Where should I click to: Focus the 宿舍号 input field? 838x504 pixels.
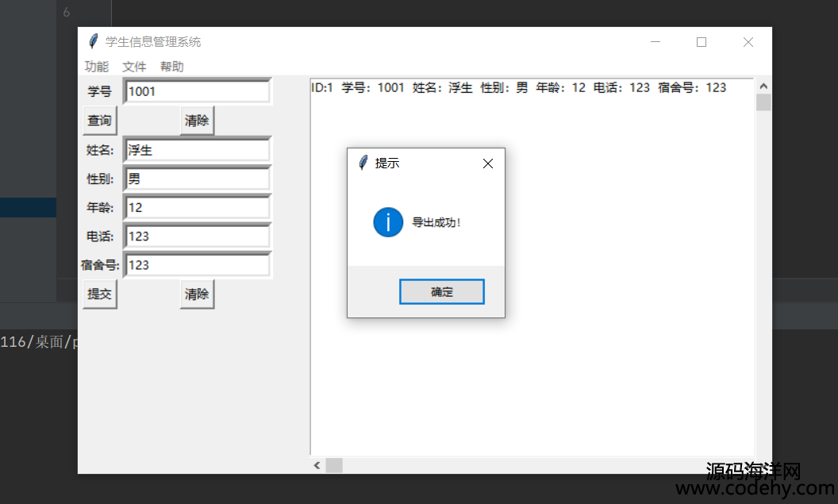pos(198,266)
